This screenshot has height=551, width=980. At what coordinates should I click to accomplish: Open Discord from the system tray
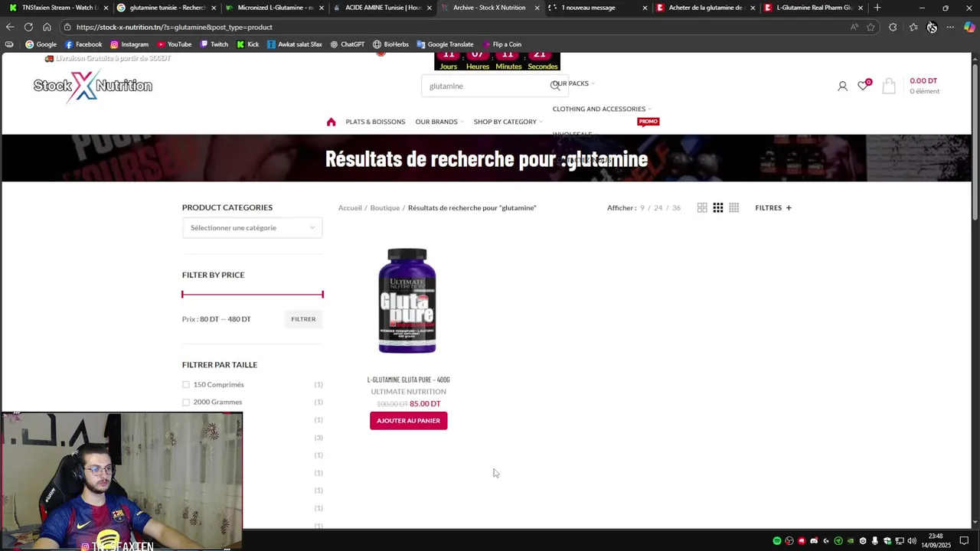click(x=814, y=541)
